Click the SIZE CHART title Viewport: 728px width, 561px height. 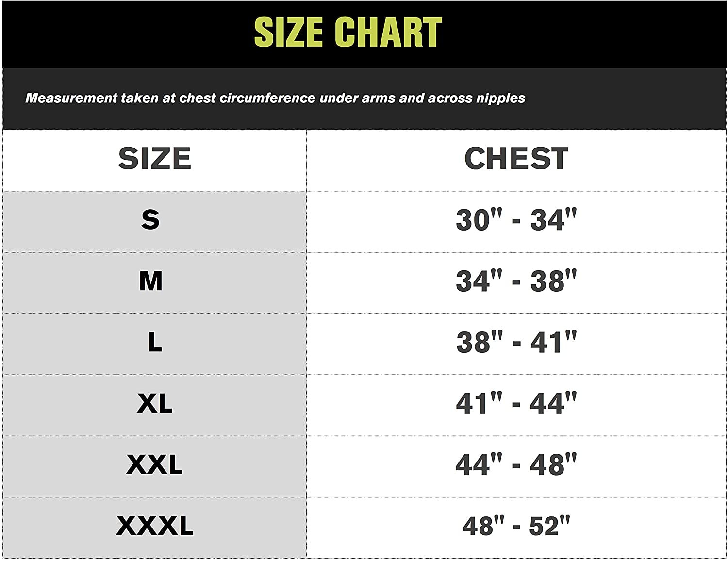point(348,33)
